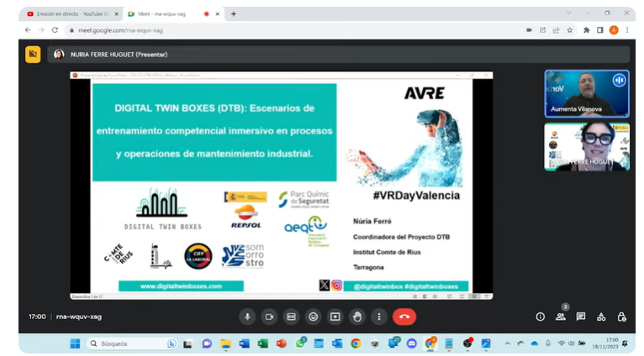Raise hand in the meeting

357,317
